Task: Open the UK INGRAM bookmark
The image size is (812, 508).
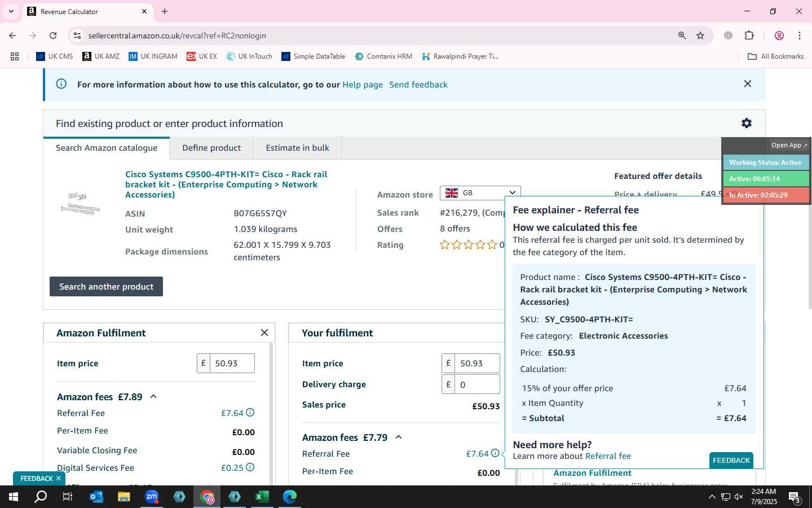Action: (x=153, y=56)
